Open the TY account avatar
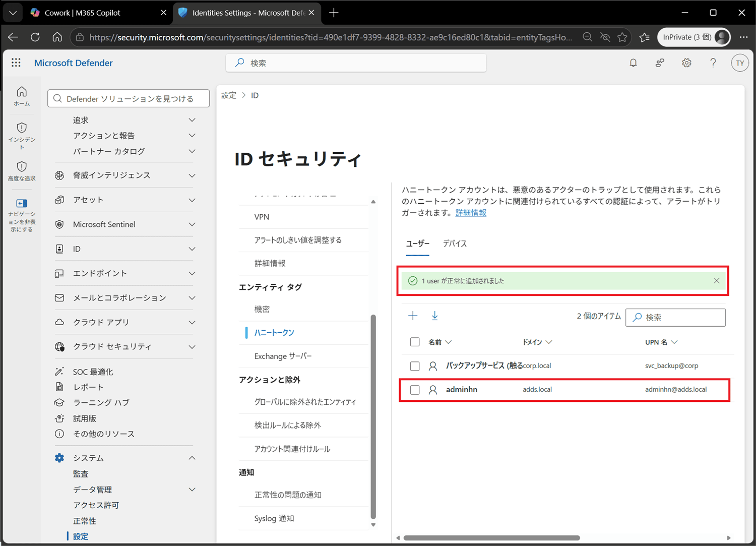The width and height of the screenshot is (756, 546). 740,63
